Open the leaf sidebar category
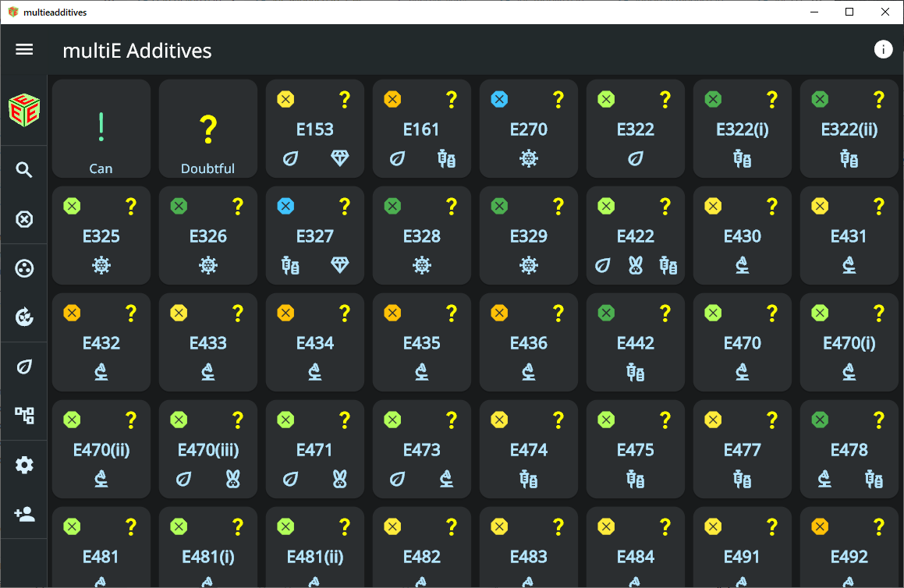 [24, 367]
